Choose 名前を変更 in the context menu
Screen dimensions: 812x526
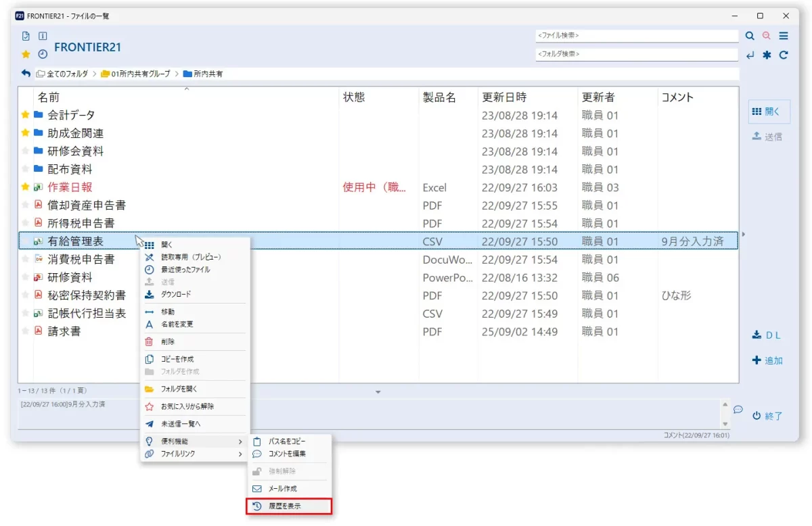(x=194, y=324)
